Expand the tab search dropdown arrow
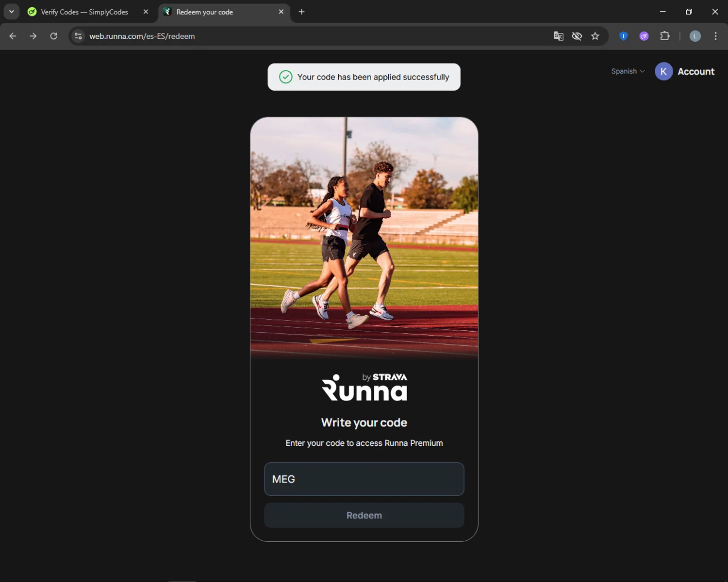 tap(12, 12)
